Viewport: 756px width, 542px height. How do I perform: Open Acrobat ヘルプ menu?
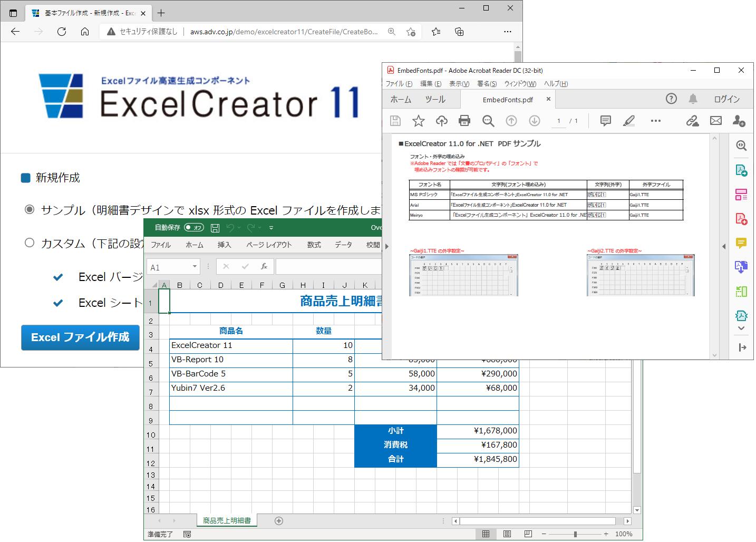pos(556,84)
